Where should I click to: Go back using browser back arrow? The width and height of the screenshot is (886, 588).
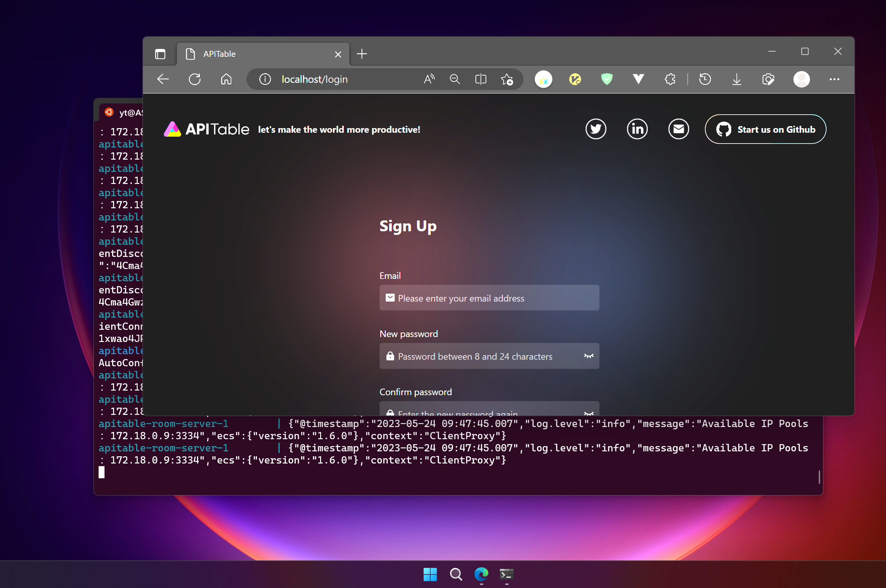[163, 79]
